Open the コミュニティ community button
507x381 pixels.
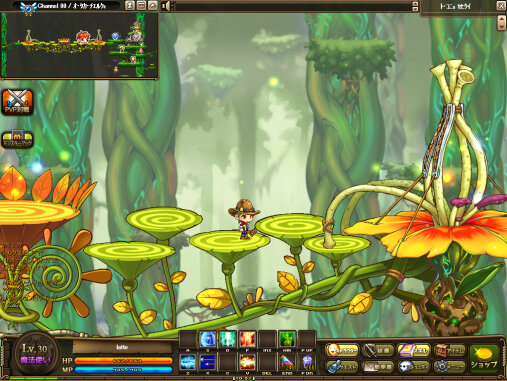tap(413, 367)
